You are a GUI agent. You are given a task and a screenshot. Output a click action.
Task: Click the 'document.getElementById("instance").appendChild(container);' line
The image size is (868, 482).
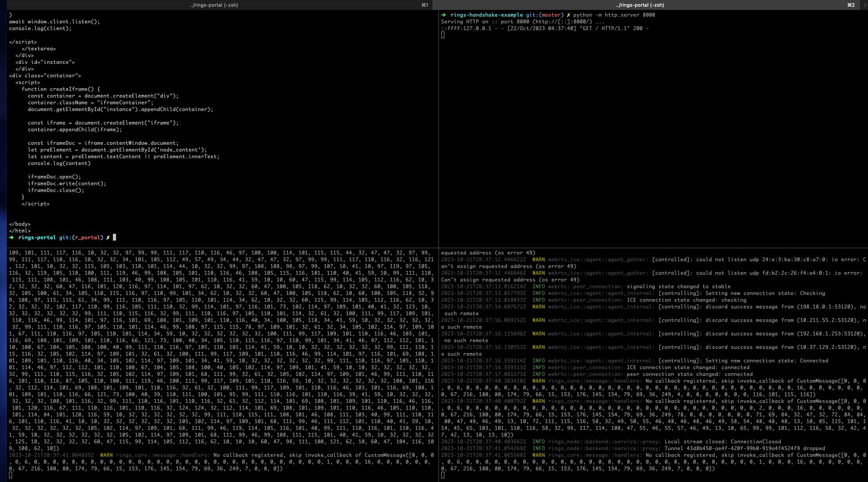click(x=121, y=109)
